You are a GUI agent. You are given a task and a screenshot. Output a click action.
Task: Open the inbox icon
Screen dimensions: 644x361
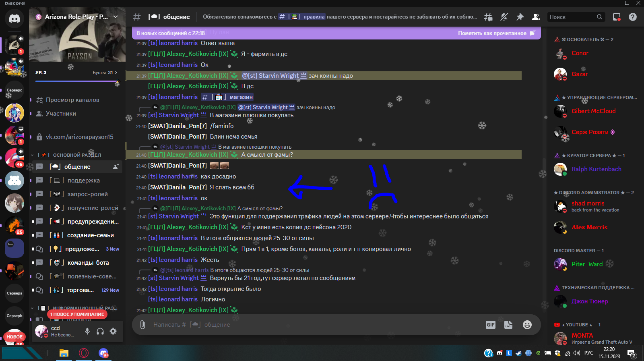[x=617, y=17]
